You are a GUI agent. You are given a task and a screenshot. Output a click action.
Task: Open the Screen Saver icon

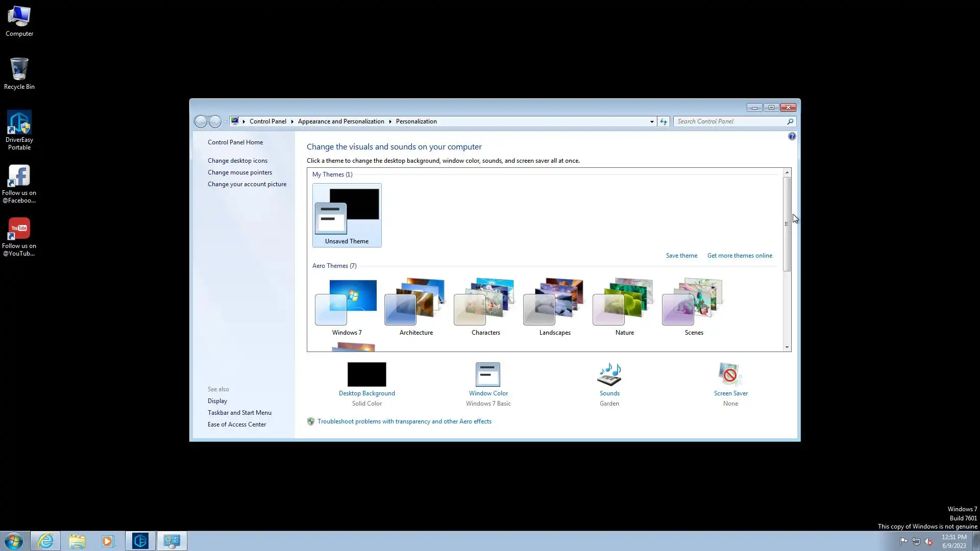(730, 374)
